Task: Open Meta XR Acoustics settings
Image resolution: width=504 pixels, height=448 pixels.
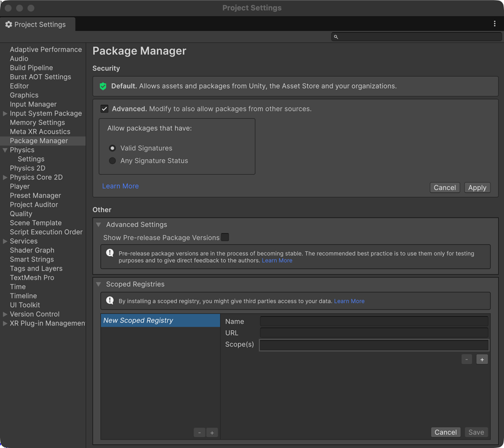Action: (x=40, y=131)
